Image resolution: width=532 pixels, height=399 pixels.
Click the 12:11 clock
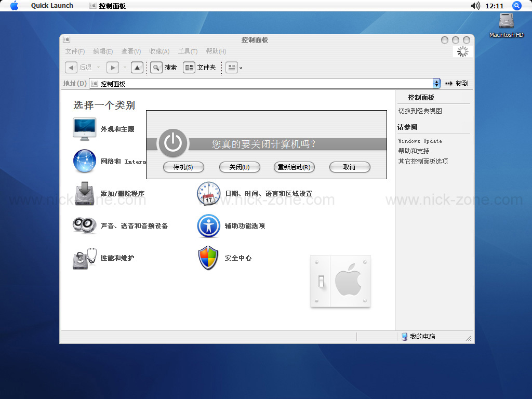tap(495, 6)
